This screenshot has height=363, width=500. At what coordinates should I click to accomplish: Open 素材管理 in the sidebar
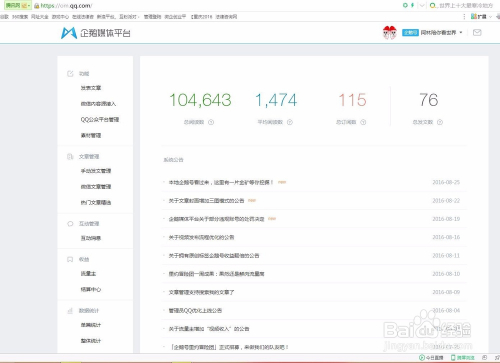click(91, 135)
